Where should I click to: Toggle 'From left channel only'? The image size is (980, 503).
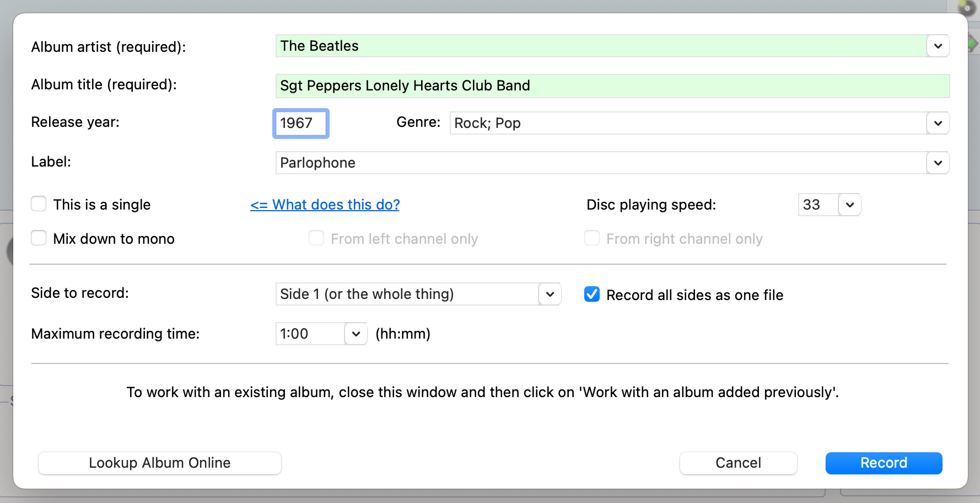(x=316, y=238)
